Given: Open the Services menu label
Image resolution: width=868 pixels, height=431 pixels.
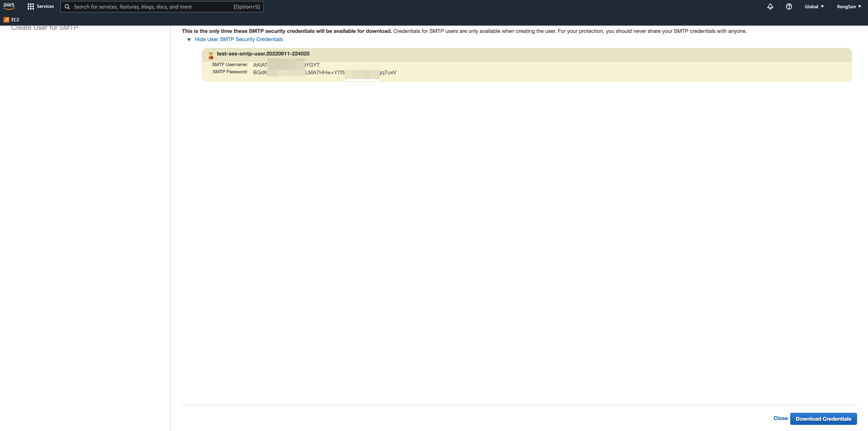Looking at the screenshot, I should click(45, 7).
